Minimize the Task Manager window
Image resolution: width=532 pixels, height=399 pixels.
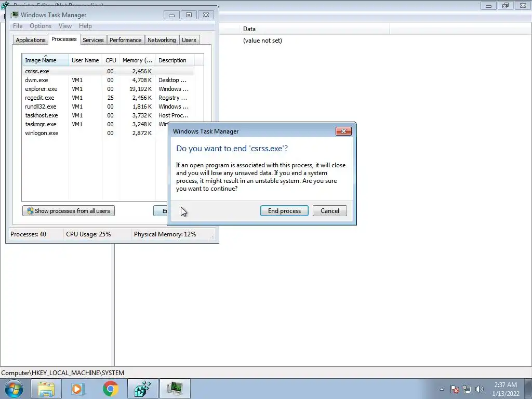tap(171, 15)
